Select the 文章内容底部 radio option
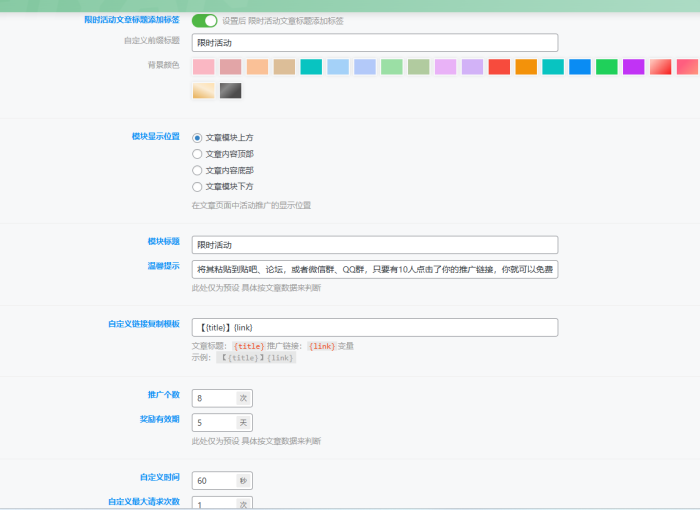The image size is (700, 510). (197, 170)
